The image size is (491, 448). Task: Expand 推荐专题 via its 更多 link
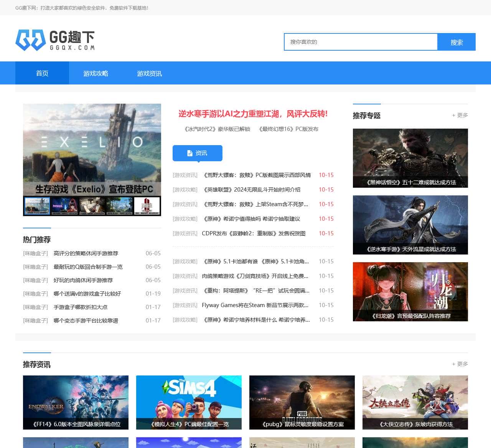tap(460, 115)
